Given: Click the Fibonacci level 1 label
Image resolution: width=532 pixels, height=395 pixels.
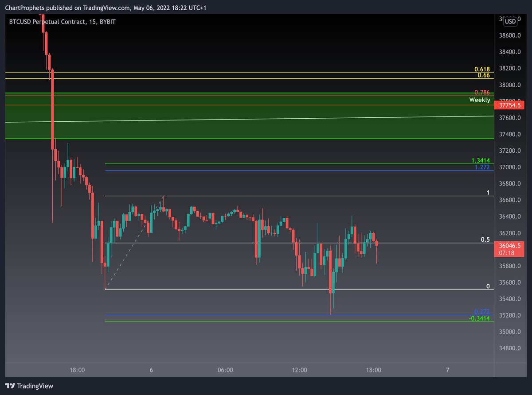Looking at the screenshot, I should pyautogui.click(x=488, y=193).
